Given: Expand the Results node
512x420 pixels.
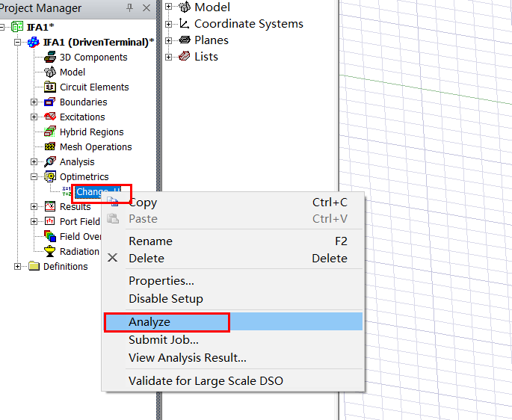Looking at the screenshot, I should 34,206.
